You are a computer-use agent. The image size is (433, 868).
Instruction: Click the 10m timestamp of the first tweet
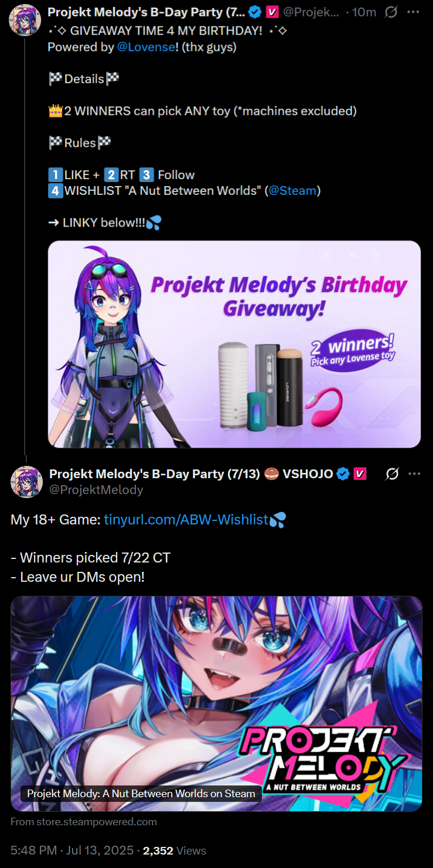coord(364,12)
